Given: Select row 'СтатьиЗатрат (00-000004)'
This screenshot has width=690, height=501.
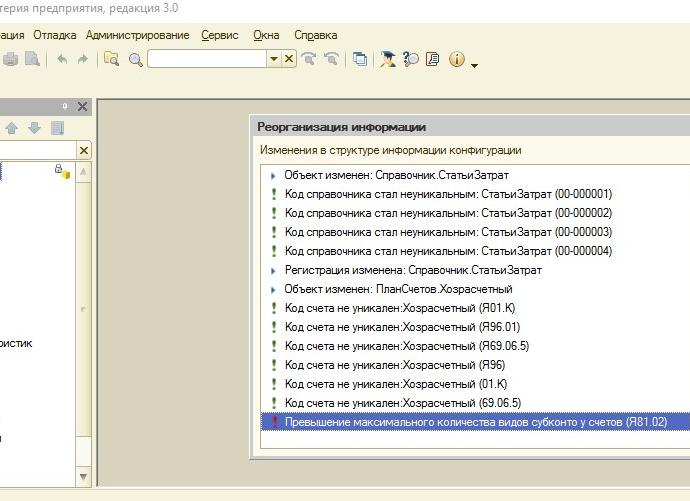Looking at the screenshot, I should (x=475, y=251).
